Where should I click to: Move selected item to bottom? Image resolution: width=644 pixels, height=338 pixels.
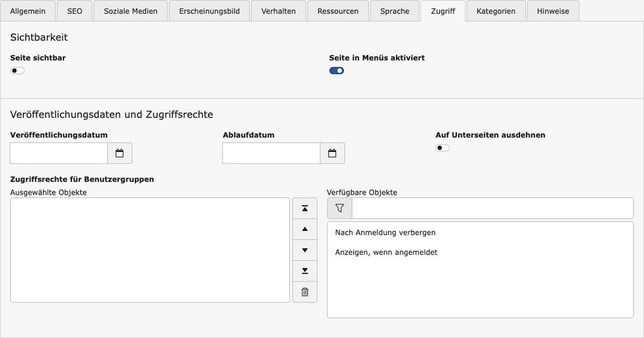tap(305, 271)
